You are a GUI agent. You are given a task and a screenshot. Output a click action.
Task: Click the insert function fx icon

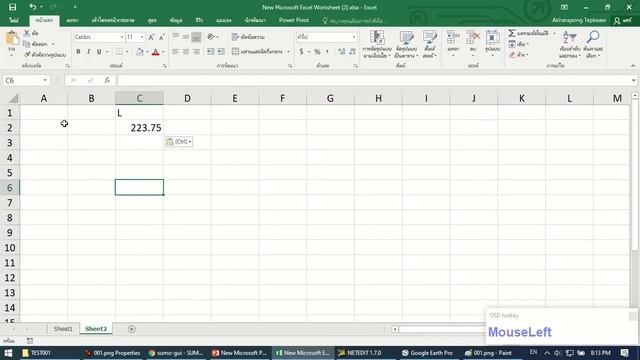(107, 80)
